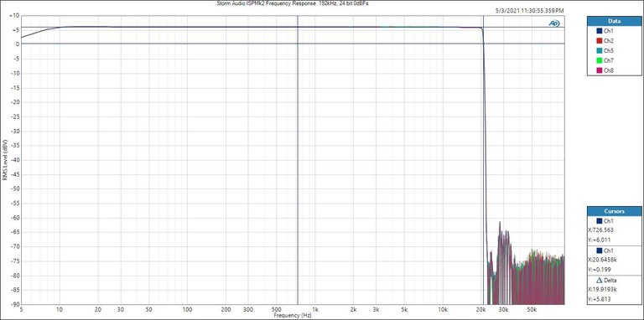Screen dimensions: 644x320
Task: Click the Ch7 green swatch in Data legend
Action: click(600, 60)
